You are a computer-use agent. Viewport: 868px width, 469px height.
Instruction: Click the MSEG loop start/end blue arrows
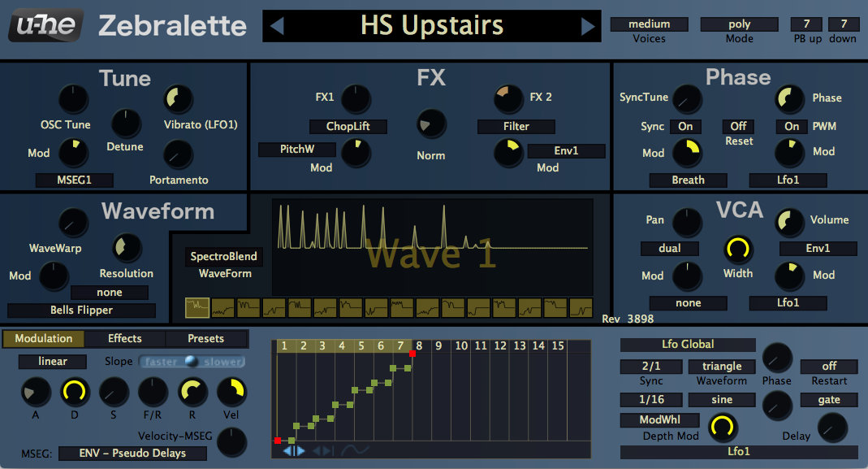pos(294,450)
